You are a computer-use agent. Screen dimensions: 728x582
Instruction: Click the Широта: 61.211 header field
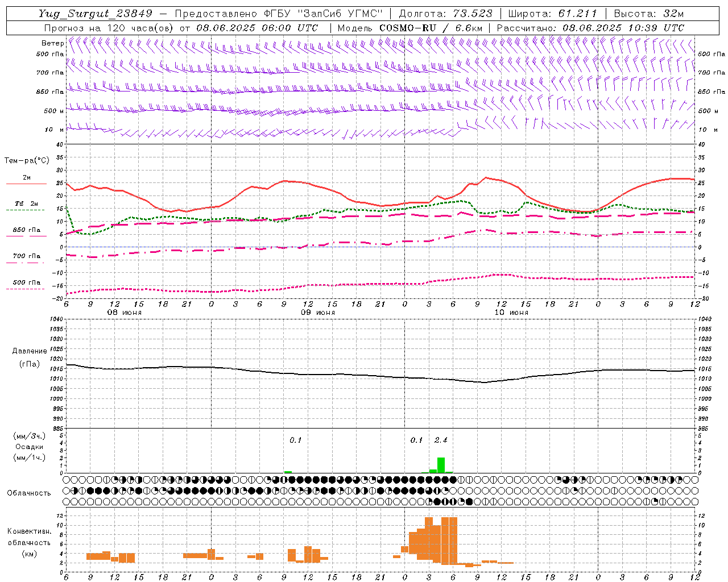point(552,14)
